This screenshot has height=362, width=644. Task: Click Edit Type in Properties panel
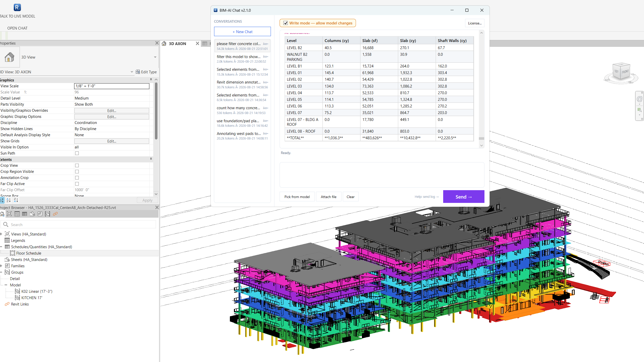point(146,72)
